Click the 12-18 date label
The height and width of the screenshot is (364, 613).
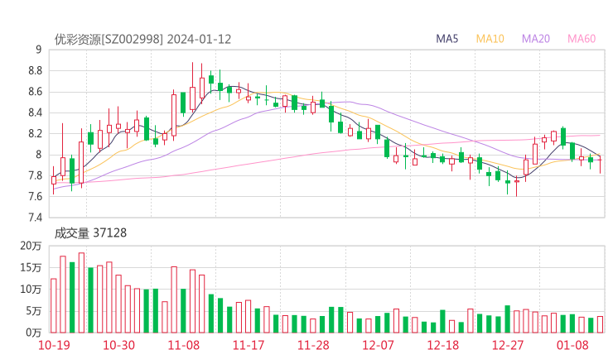443,345
